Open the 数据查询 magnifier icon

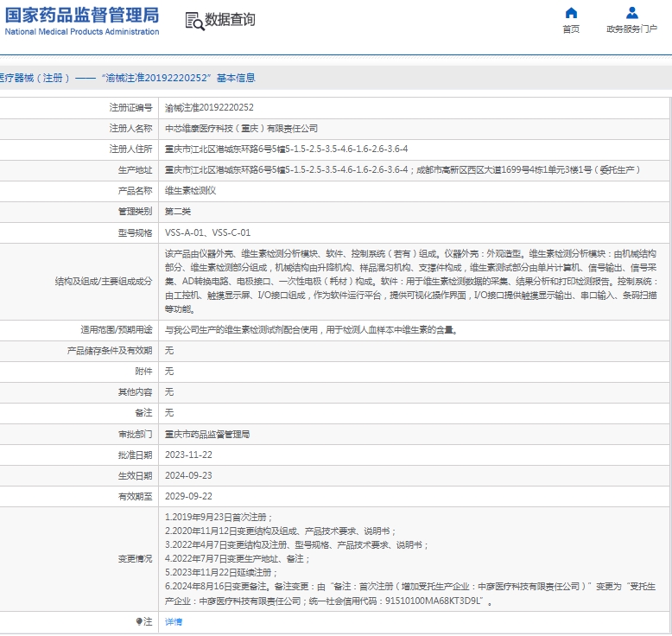(194, 21)
